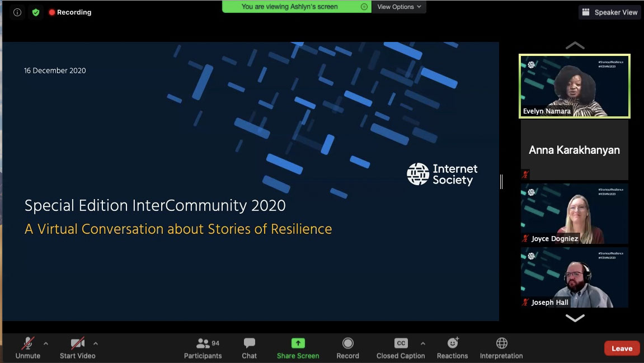Open the Chat panel
The image size is (644, 363).
pos(250,348)
